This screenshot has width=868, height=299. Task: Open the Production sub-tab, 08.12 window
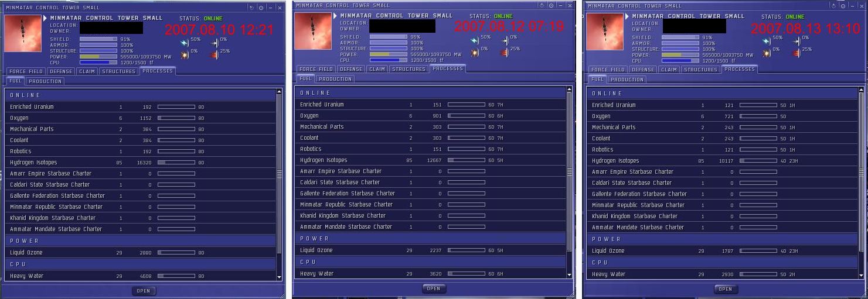335,79
